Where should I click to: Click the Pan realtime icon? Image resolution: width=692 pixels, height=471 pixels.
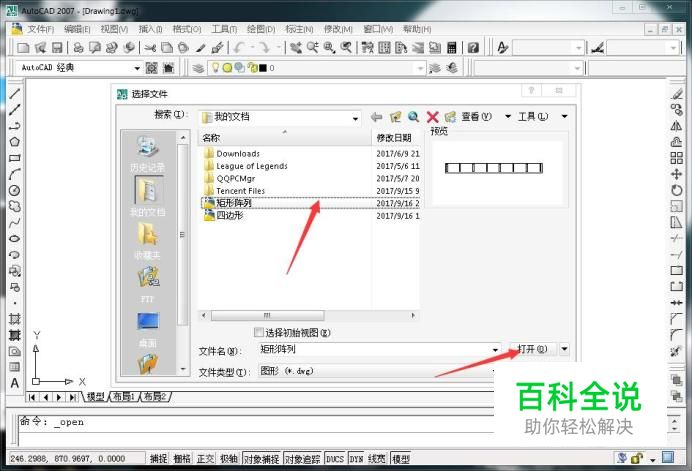click(x=296, y=47)
